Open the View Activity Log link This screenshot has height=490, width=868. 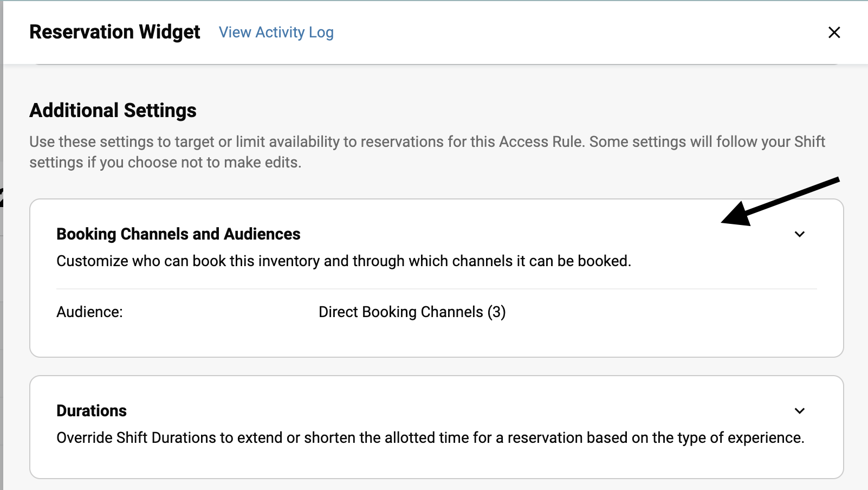click(276, 33)
